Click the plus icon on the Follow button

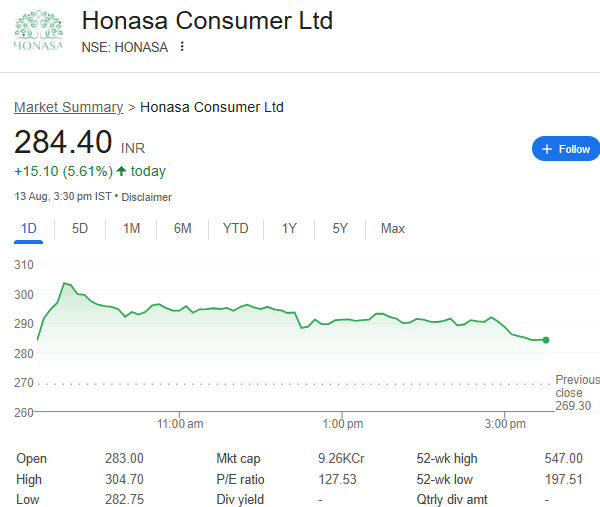547,149
